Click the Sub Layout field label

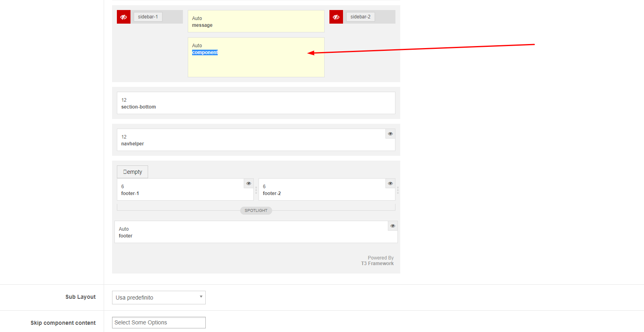(80, 297)
